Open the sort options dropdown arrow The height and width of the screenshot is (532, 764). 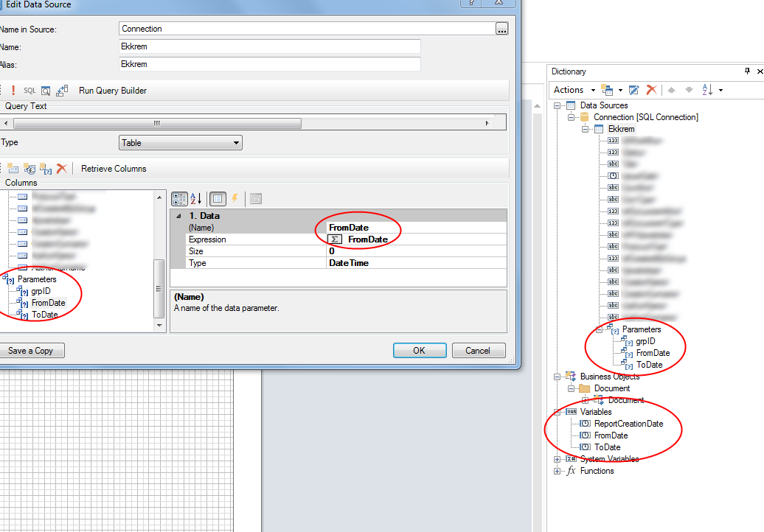[x=720, y=90]
